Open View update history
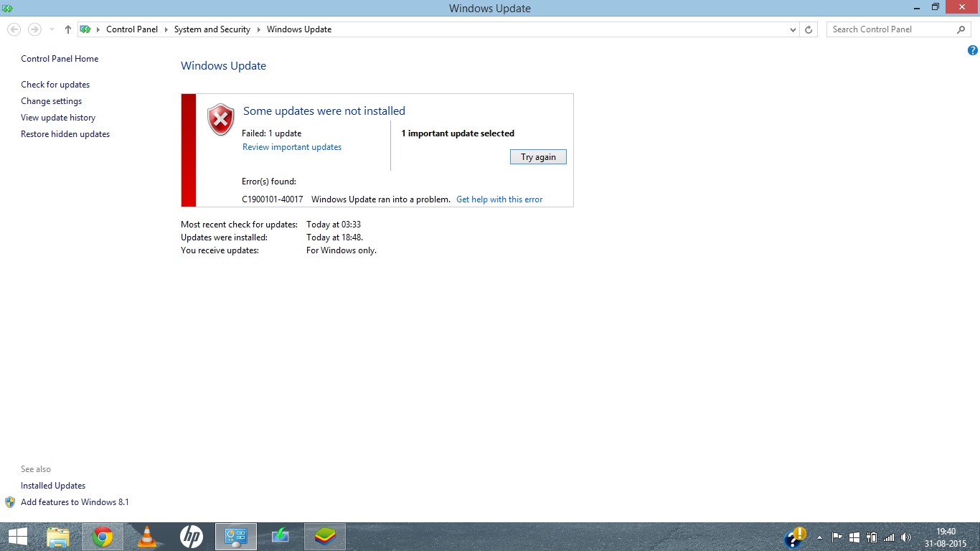The width and height of the screenshot is (980, 551). [58, 118]
